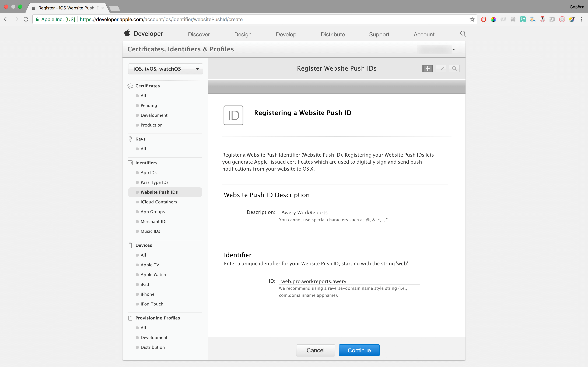Click the Edit (pencil) icon in toolbar
Image resolution: width=588 pixels, height=367 pixels.
click(441, 68)
